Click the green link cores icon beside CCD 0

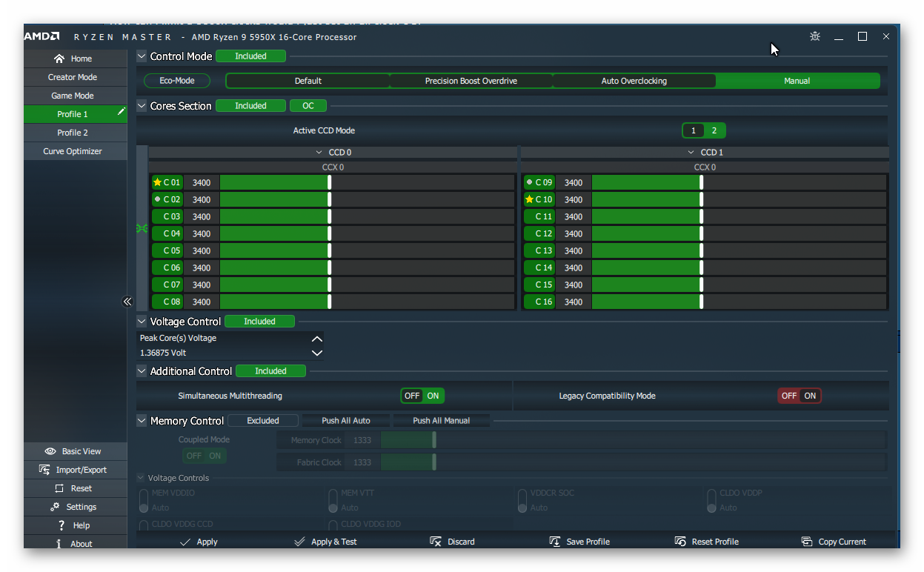pyautogui.click(x=142, y=229)
